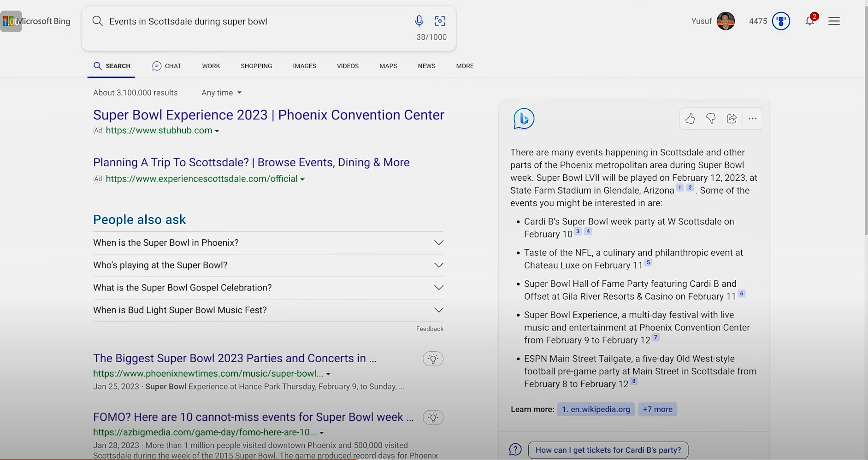This screenshot has height=460, width=868.
Task: Open citation 5 for Taste of the NFL
Action: pos(648,263)
